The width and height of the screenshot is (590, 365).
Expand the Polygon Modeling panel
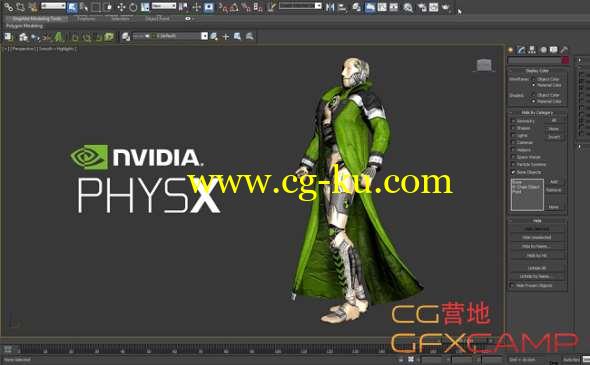(x=24, y=26)
